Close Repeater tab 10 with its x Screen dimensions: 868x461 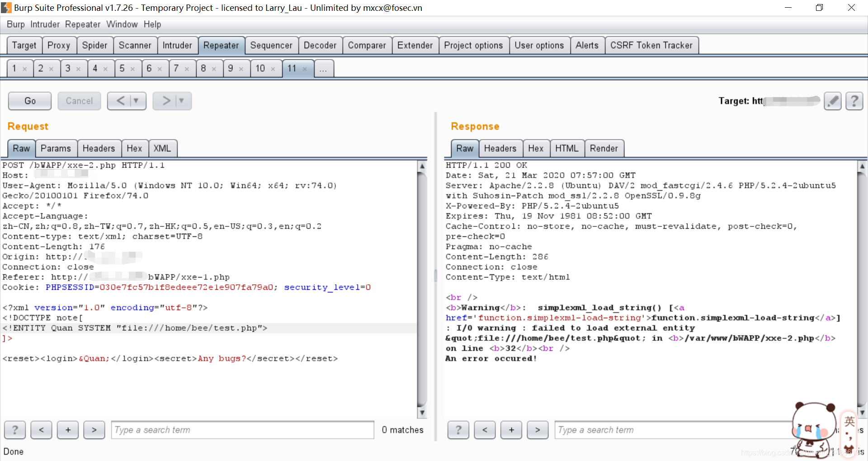[273, 69]
